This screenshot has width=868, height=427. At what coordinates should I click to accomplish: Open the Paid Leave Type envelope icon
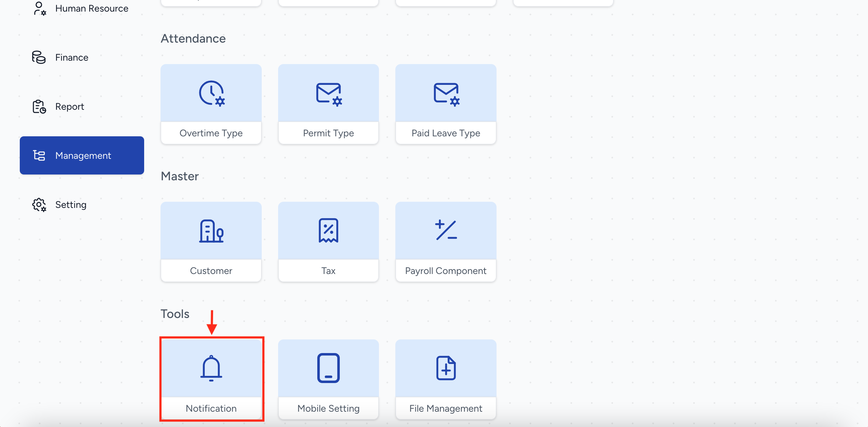[x=446, y=94]
